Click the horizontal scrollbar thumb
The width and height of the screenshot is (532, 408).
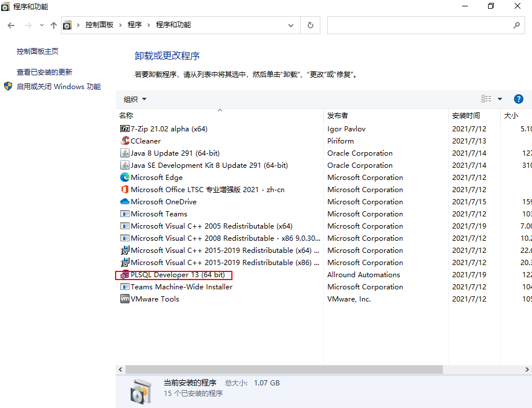(x=284, y=369)
